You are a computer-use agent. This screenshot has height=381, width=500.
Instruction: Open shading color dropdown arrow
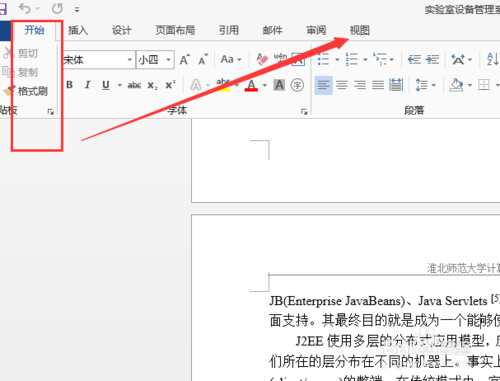point(470,85)
